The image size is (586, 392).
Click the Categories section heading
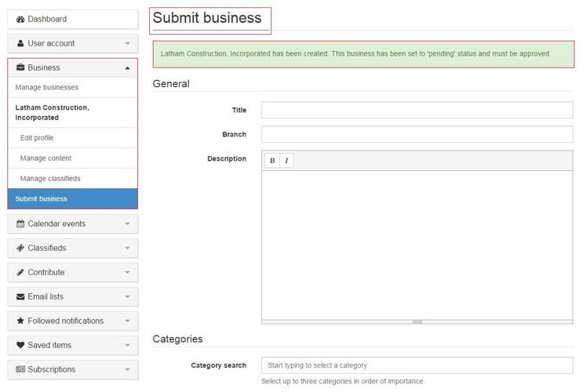177,339
